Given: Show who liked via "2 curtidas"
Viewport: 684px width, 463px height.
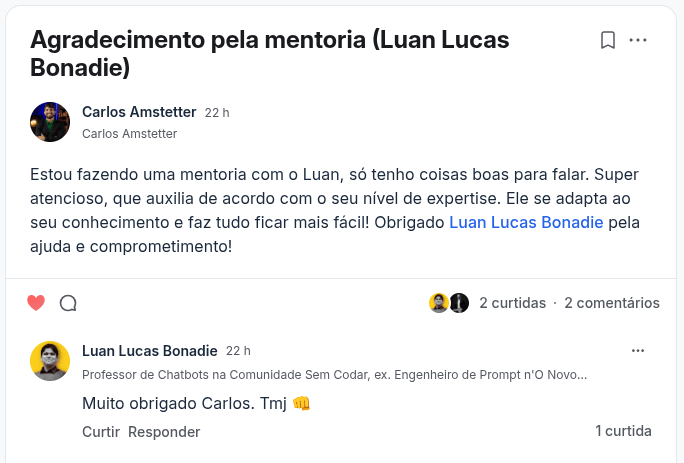Looking at the screenshot, I should click(x=512, y=303).
